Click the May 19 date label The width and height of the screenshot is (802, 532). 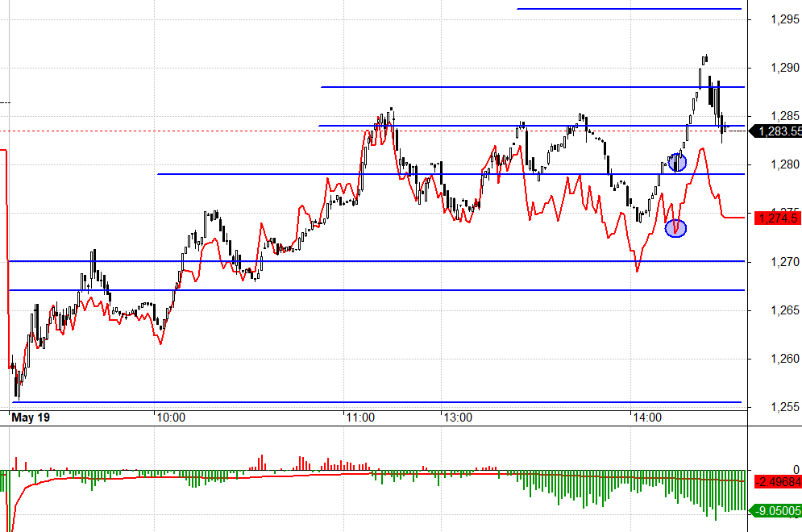(x=32, y=418)
